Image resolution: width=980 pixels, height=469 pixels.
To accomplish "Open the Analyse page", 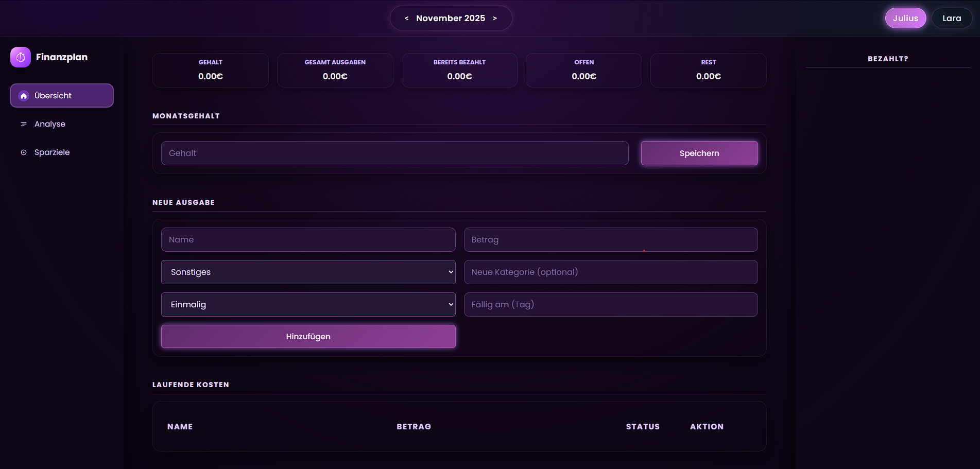I will [50, 124].
